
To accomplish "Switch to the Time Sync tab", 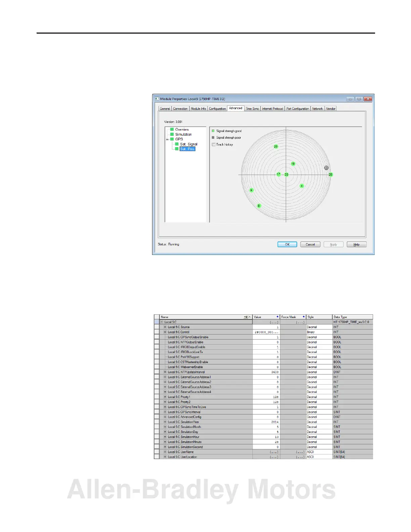I will (x=252, y=109).
